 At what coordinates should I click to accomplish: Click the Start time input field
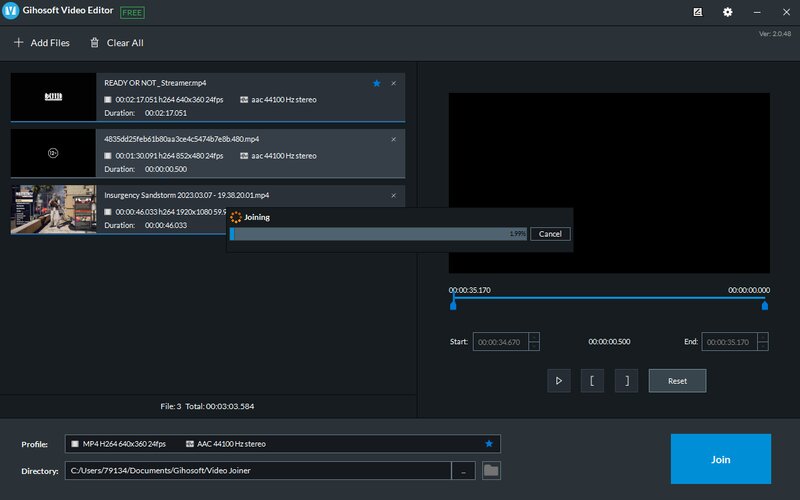pos(501,342)
